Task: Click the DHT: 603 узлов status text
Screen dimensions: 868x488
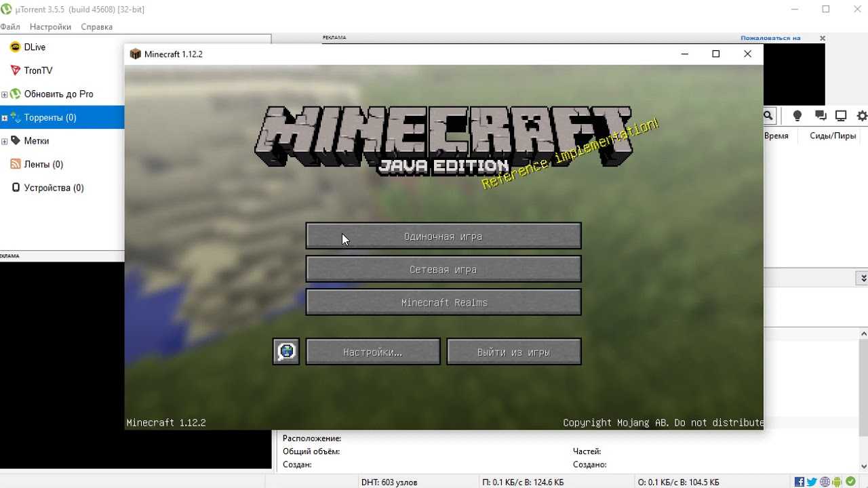Action: (x=389, y=483)
